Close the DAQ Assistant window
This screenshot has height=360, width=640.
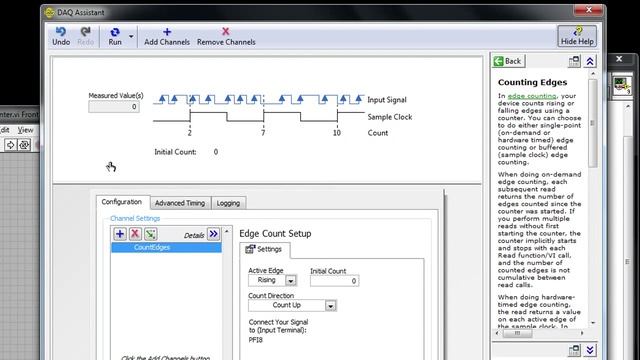click(588, 10)
